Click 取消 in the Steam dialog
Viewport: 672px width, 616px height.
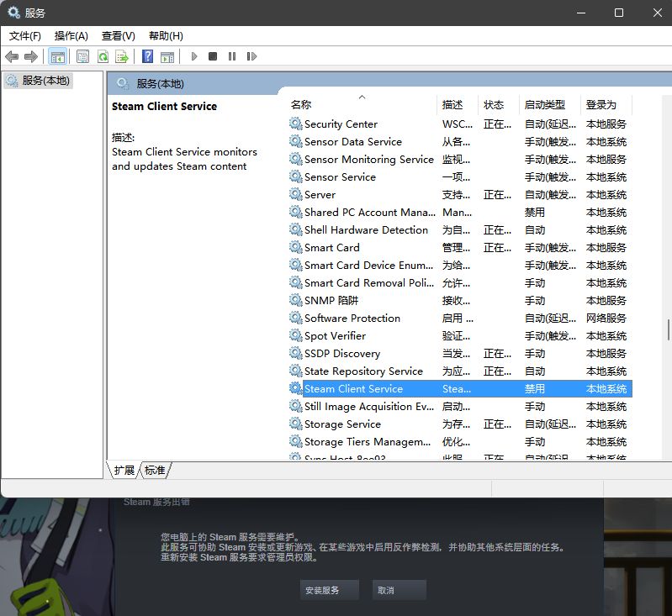pyautogui.click(x=399, y=590)
